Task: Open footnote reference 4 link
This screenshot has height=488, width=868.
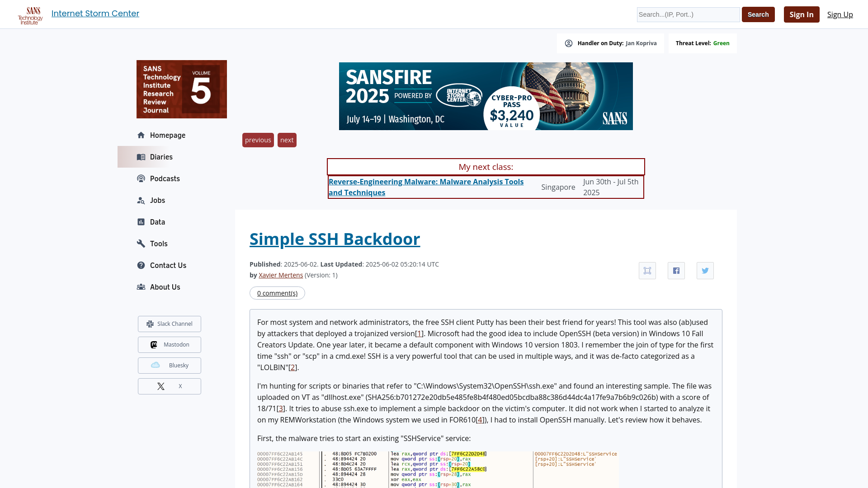Action: (480, 420)
